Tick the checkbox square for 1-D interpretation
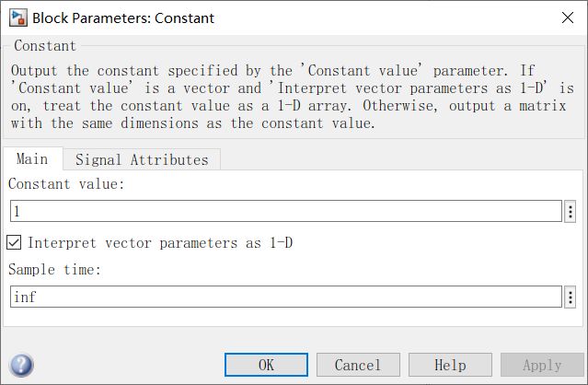Screen dimensions: 588x385 point(14,243)
